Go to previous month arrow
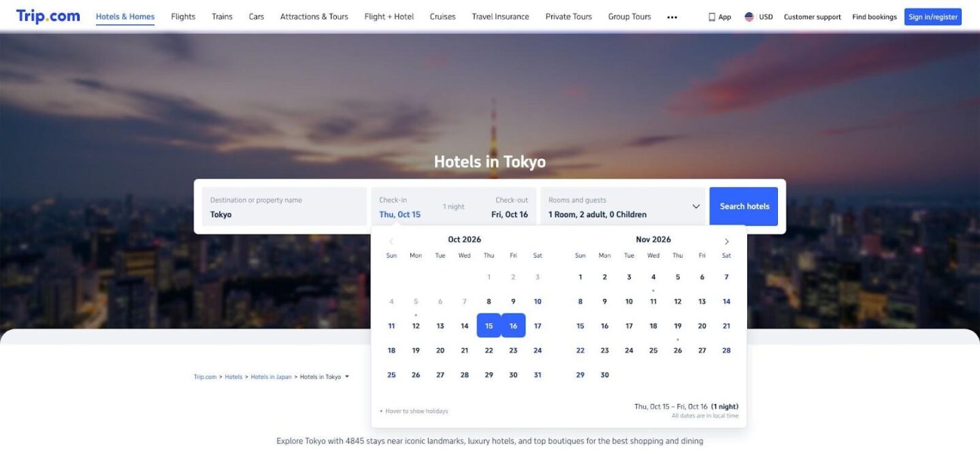Viewport: 980px width, 459px height. click(391, 241)
